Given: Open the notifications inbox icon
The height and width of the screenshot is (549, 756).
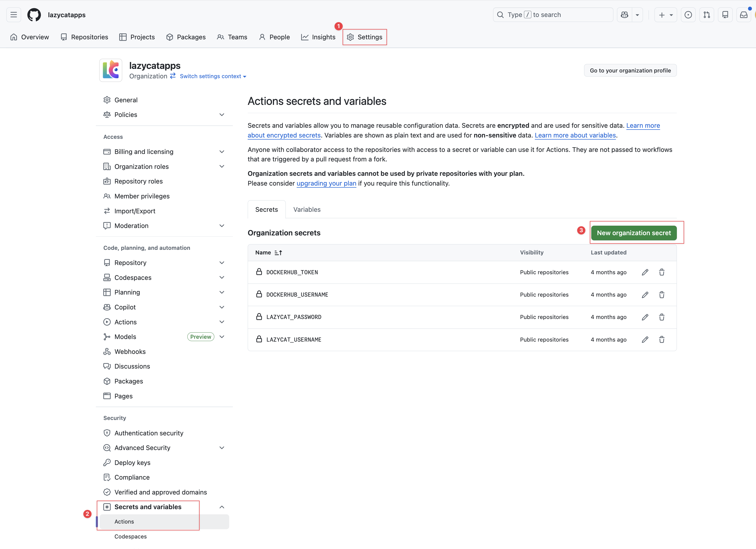Looking at the screenshot, I should point(744,15).
